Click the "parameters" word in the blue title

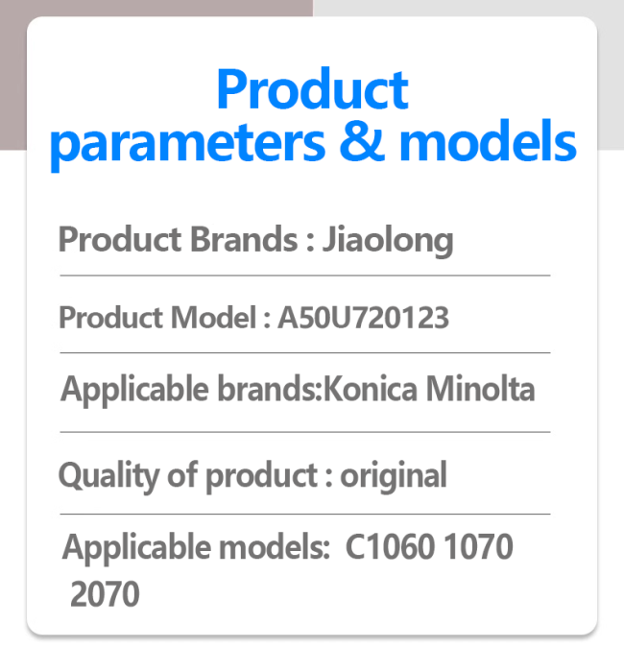188,144
